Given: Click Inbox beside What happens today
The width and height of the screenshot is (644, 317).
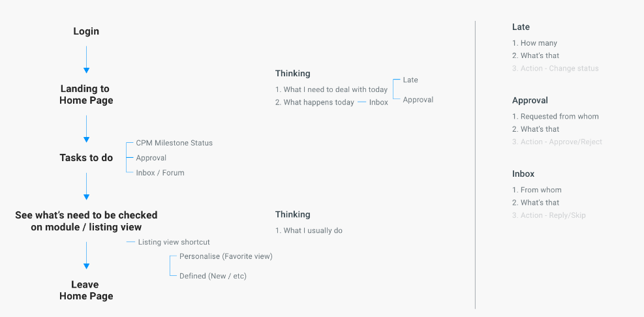Looking at the screenshot, I should 378,102.
